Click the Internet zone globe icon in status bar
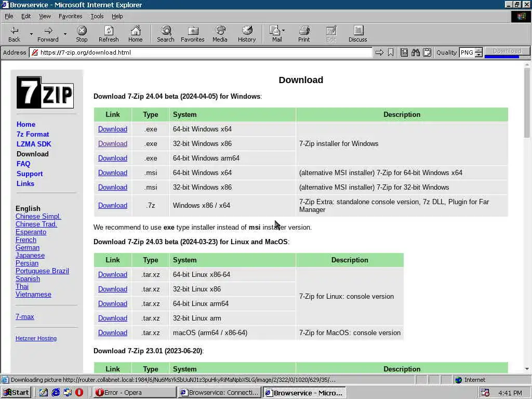The height and width of the screenshot is (399, 532). click(x=458, y=380)
